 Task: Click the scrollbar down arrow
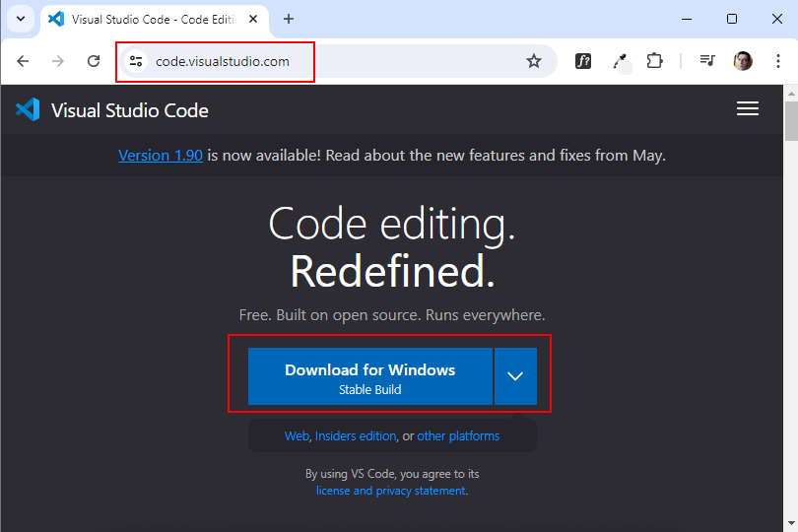[x=791, y=523]
